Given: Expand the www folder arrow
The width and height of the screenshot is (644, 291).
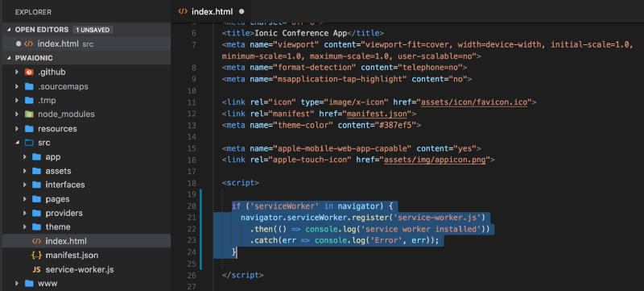Looking at the screenshot, I should pos(17,284).
